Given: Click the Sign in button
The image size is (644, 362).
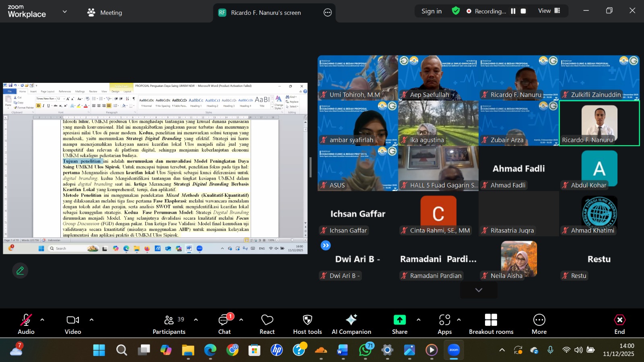Looking at the screenshot, I should (x=431, y=11).
